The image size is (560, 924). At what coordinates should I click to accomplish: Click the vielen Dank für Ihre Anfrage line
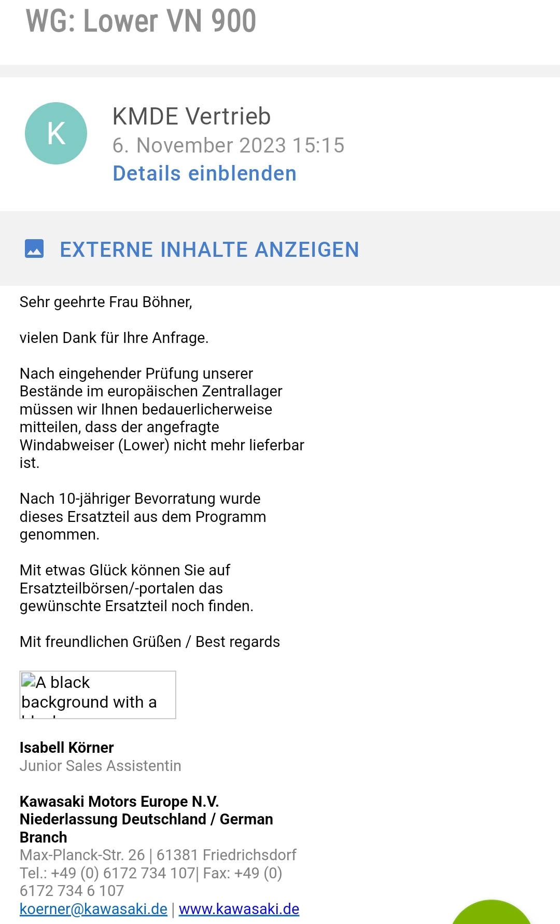pos(114,338)
